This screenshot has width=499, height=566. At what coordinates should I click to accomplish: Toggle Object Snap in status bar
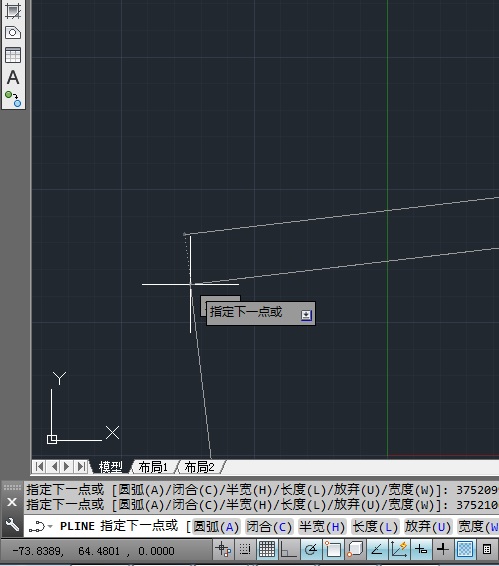coord(333,549)
